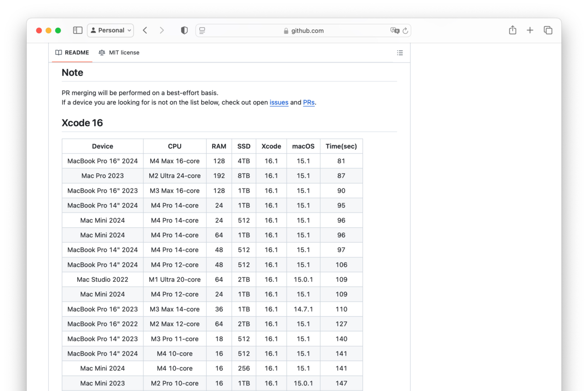Click the page reader icon in address bar
Image resolution: width=588 pixels, height=391 pixels.
pyautogui.click(x=202, y=30)
